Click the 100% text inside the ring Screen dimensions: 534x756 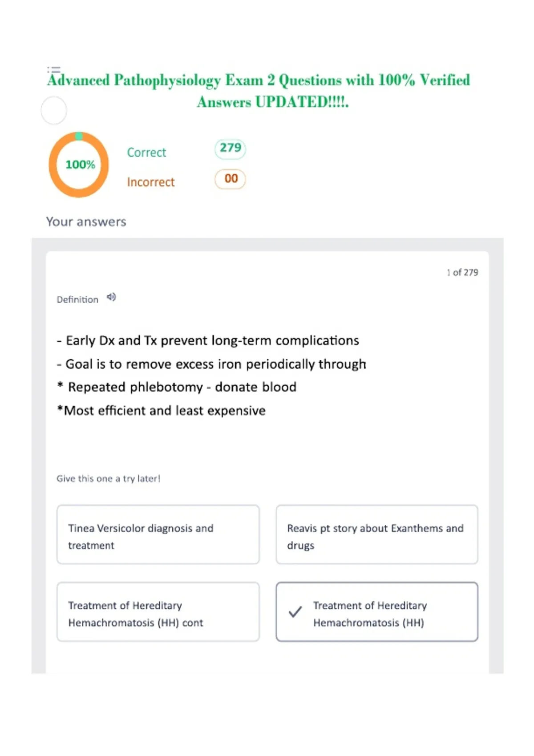[81, 165]
